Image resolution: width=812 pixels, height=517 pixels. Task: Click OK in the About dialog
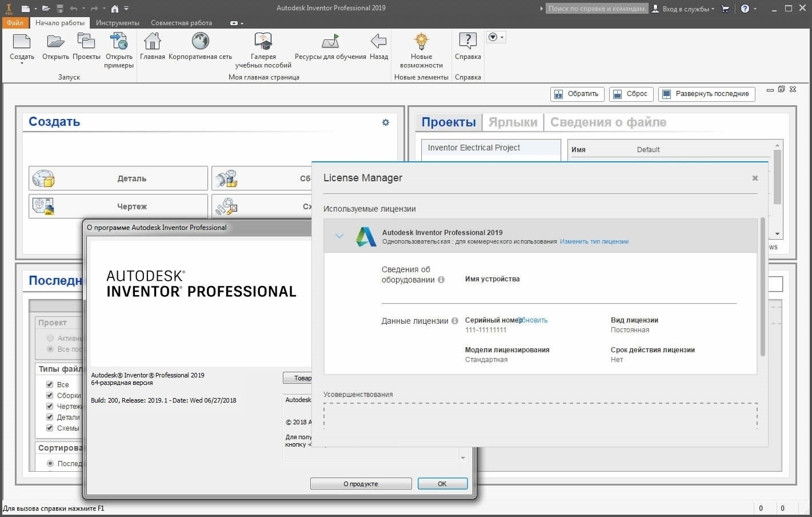point(442,484)
